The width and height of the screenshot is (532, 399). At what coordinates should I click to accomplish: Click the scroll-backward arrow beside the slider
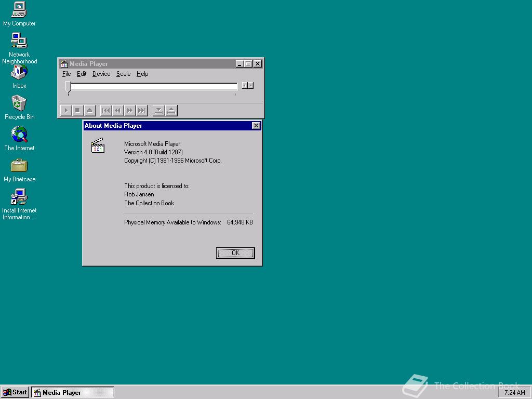tap(245, 86)
